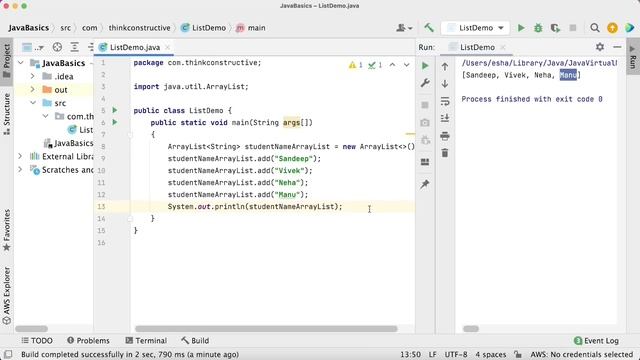Image resolution: width=640 pixels, height=360 pixels.
Task: Open the Build tool window
Action: [195, 340]
